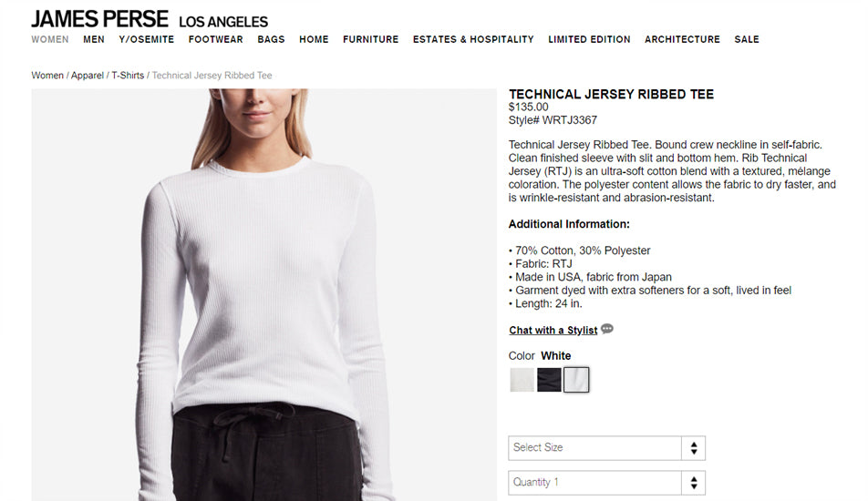The width and height of the screenshot is (868, 501).
Task: Click the Women breadcrumb link
Action: pos(47,76)
